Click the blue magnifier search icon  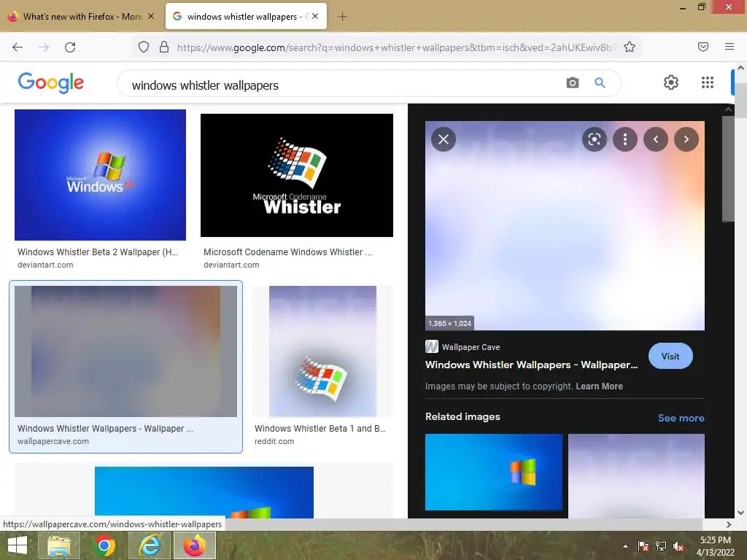tap(600, 83)
